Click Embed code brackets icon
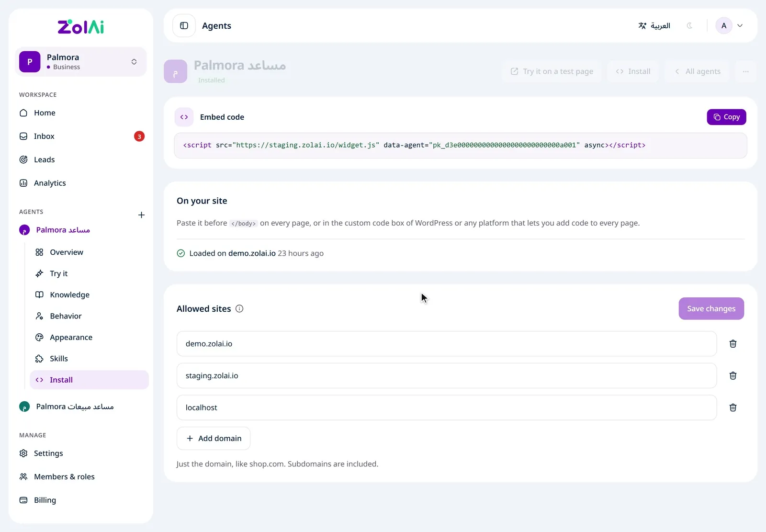 (x=184, y=117)
